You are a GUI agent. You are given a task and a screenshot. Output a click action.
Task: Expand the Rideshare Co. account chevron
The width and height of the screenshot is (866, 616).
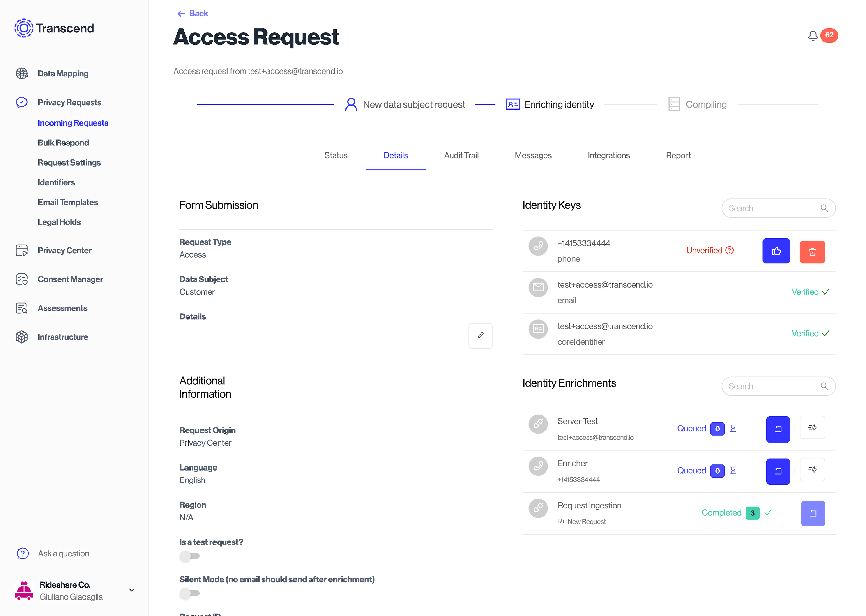click(x=131, y=590)
